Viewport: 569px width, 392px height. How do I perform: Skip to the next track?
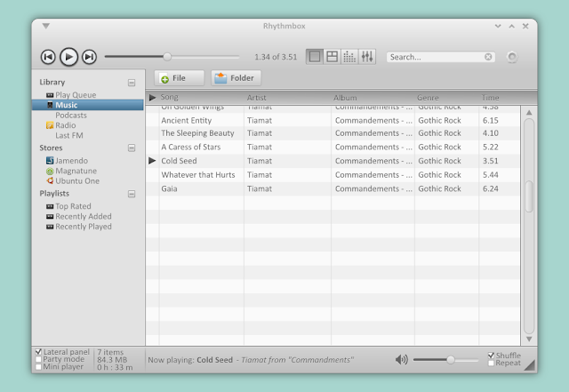click(89, 57)
